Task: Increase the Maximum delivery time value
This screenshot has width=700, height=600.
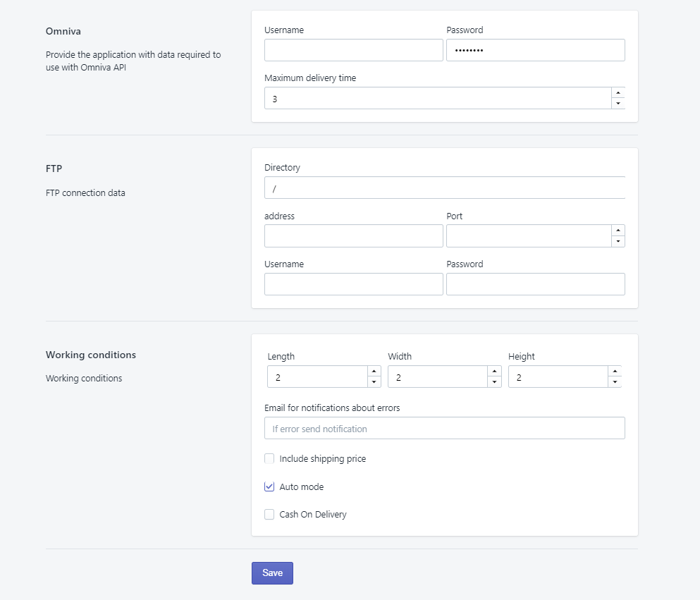Action: pos(618,92)
